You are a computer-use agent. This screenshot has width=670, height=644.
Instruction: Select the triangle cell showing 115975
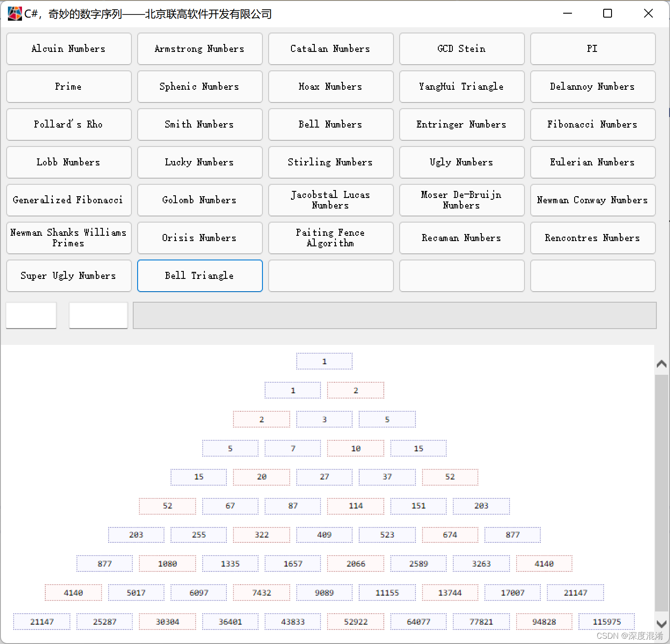(607, 622)
